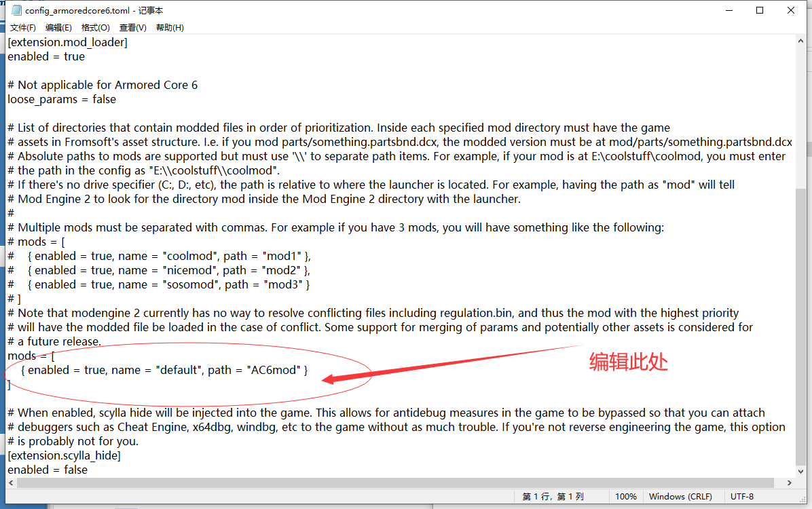The width and height of the screenshot is (812, 509).
Task: Click the horizontal scrollbar right arrow
Action: click(789, 483)
